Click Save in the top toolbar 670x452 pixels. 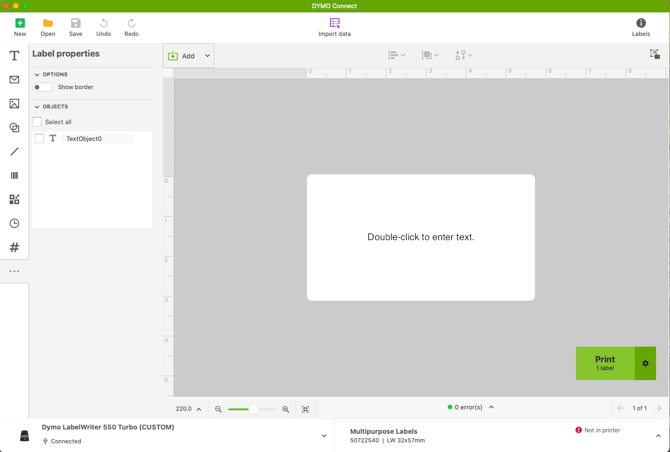75,27
